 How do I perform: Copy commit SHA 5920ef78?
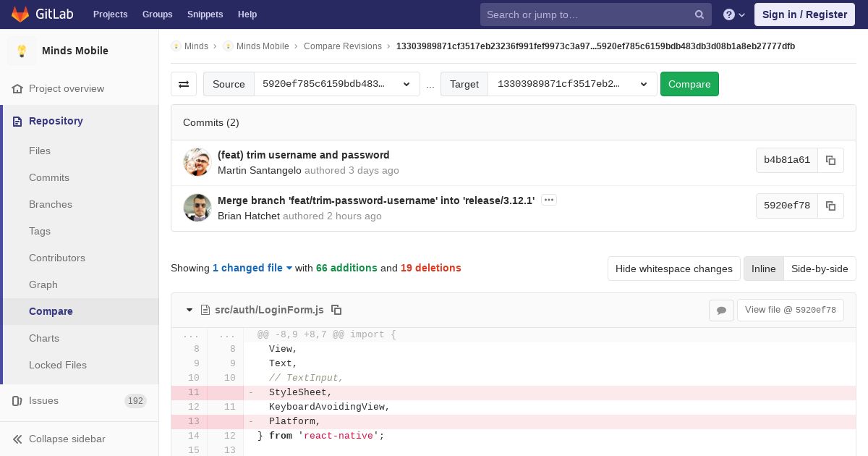(x=830, y=206)
